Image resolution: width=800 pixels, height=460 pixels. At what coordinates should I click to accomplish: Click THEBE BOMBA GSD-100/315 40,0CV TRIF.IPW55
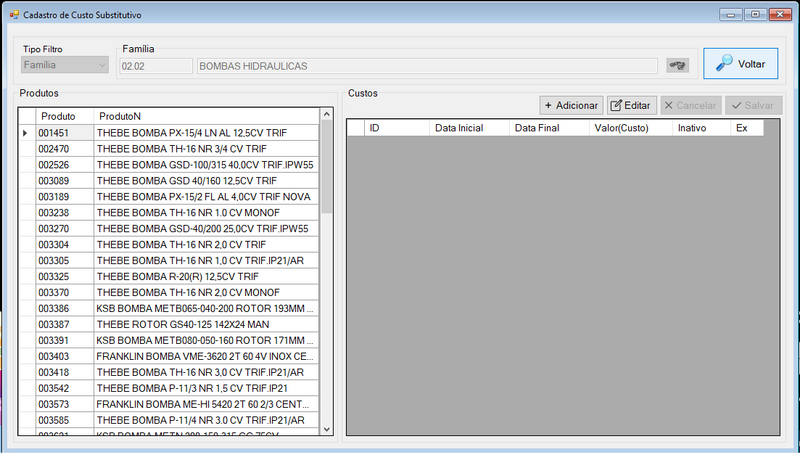[207, 165]
